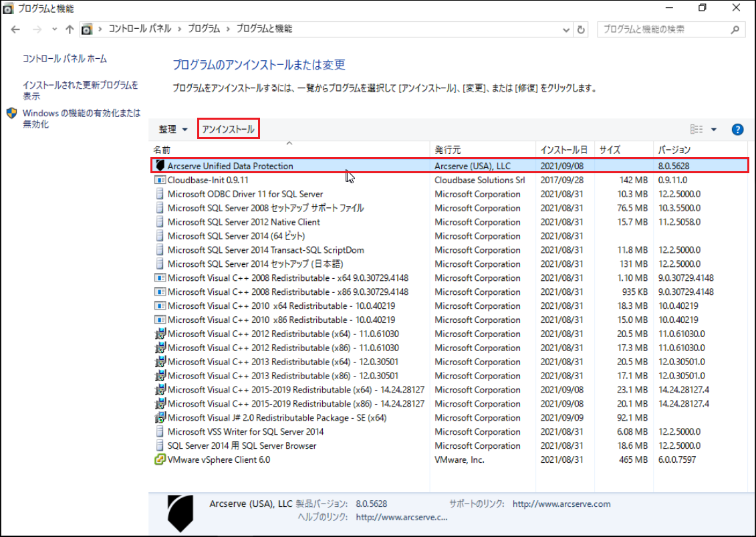Viewport: 756px width, 537px height.
Task: Go up one folder level
Action: (70, 29)
